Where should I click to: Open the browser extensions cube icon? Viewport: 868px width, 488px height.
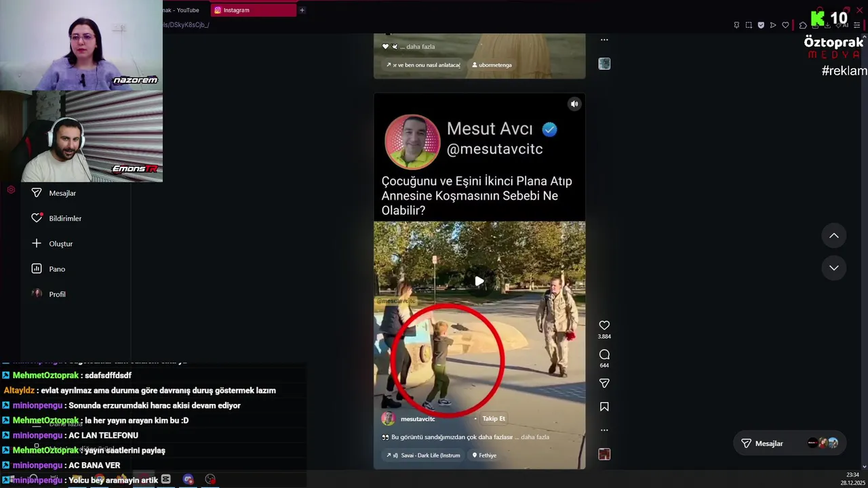(803, 25)
